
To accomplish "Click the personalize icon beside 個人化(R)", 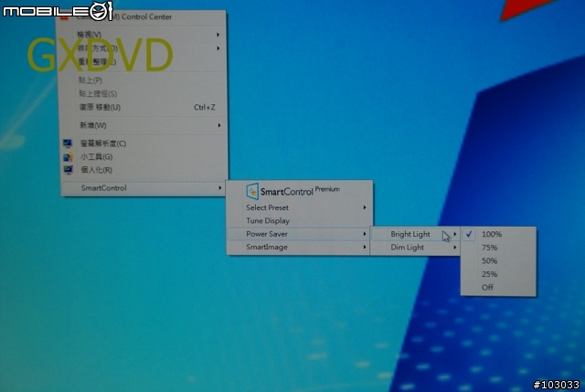I will 69,170.
